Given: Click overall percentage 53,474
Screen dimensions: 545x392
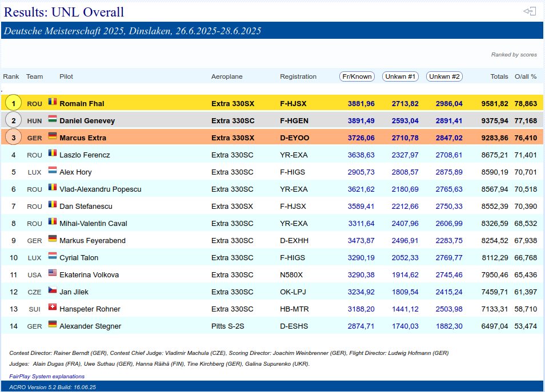Looking at the screenshot, I should tap(526, 326).
